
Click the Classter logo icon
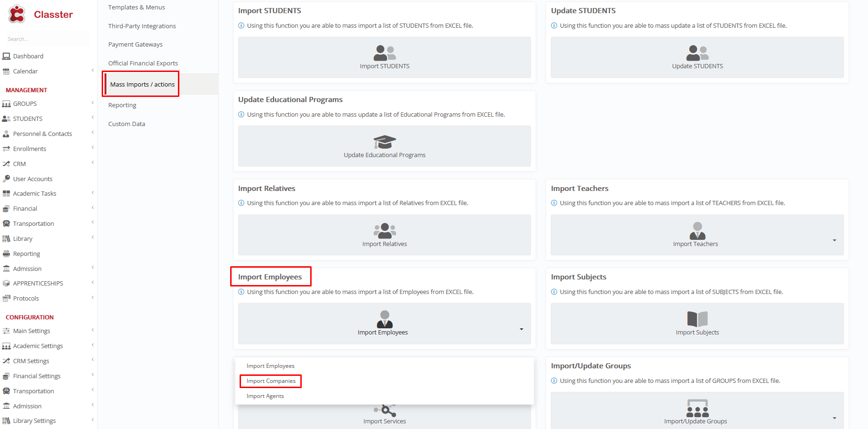[17, 14]
